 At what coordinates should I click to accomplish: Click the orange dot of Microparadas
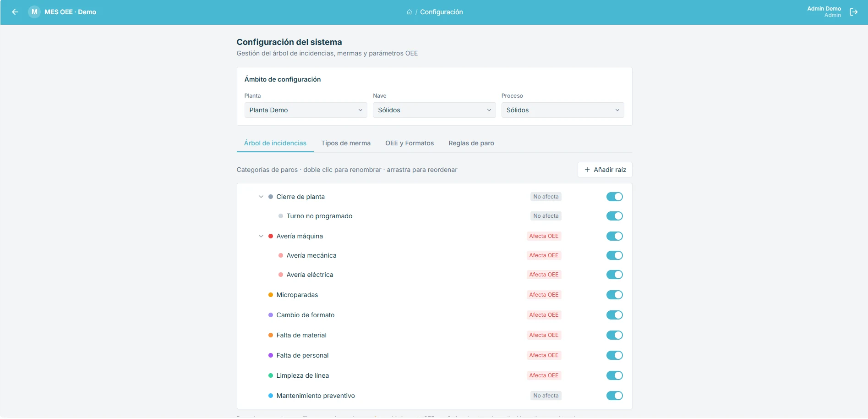(x=271, y=295)
